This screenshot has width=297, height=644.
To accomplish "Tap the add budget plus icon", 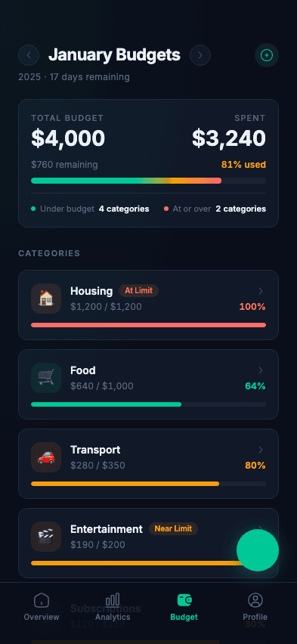I will tap(267, 55).
